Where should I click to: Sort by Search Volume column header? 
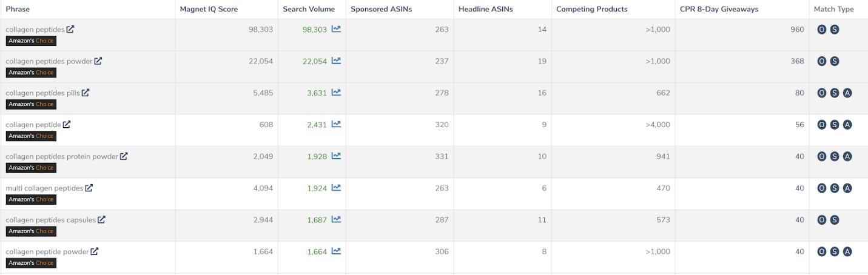tap(309, 9)
